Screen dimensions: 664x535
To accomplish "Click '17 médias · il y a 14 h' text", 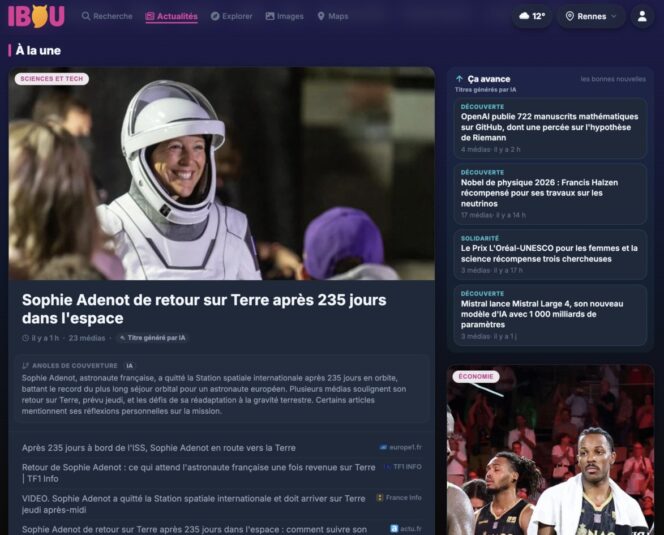I will (493, 215).
